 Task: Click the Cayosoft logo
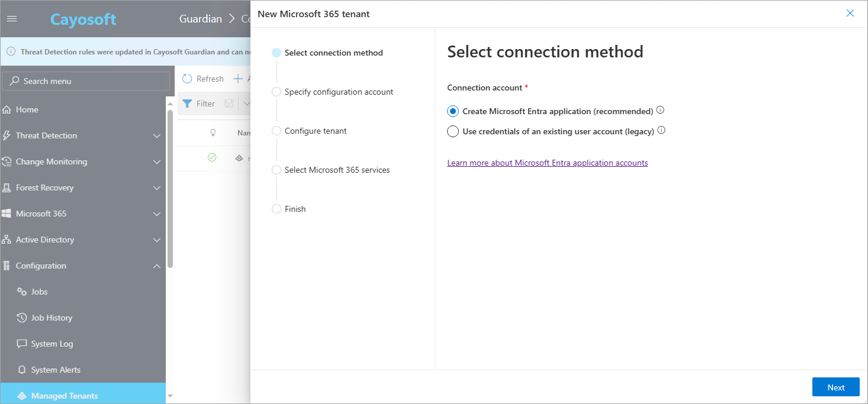click(x=83, y=19)
